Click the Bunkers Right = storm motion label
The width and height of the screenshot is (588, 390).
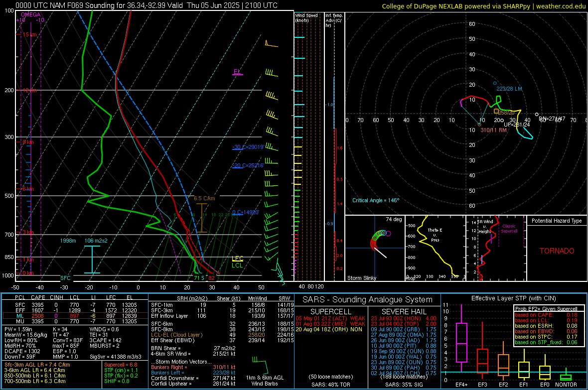(x=169, y=368)
